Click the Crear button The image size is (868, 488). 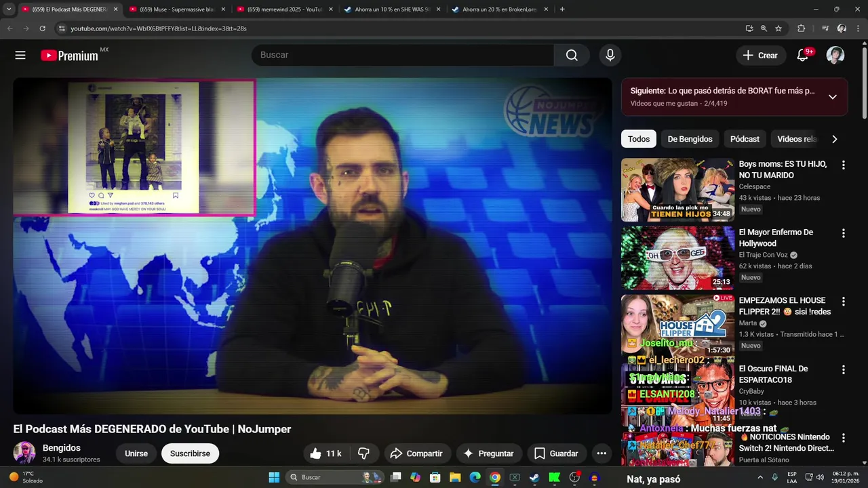[x=760, y=56]
